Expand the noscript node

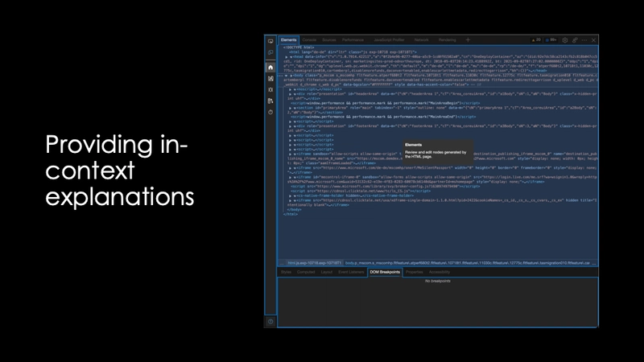tap(291, 89)
